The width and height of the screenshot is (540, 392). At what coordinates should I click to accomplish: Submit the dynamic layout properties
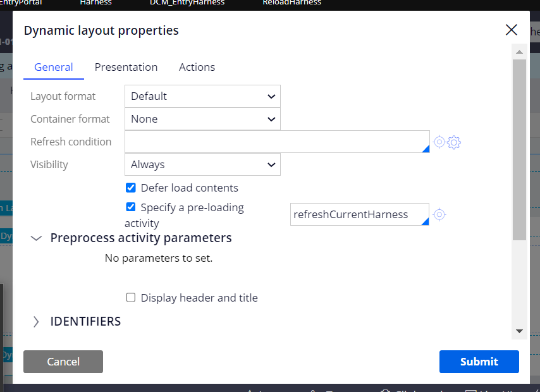(479, 362)
